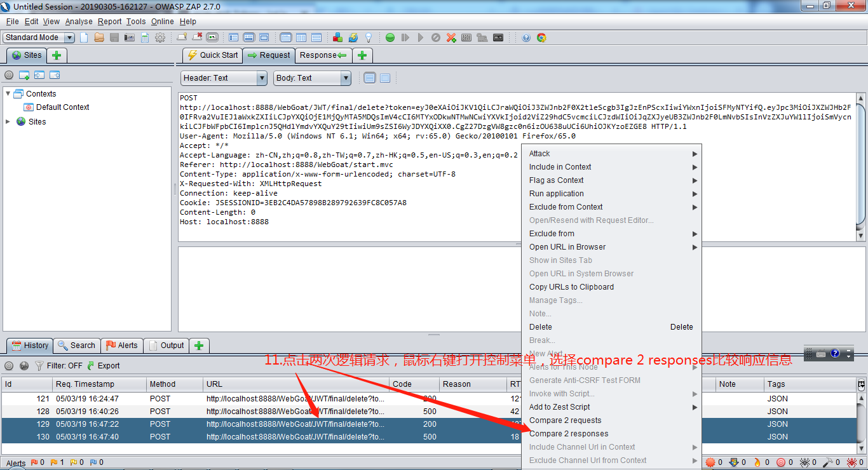Select Default Context in the tree
868x470 pixels.
62,107
